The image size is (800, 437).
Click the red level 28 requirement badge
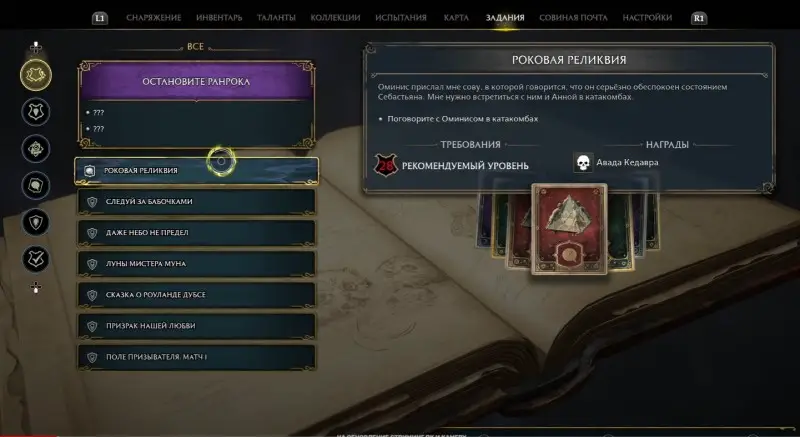click(386, 165)
